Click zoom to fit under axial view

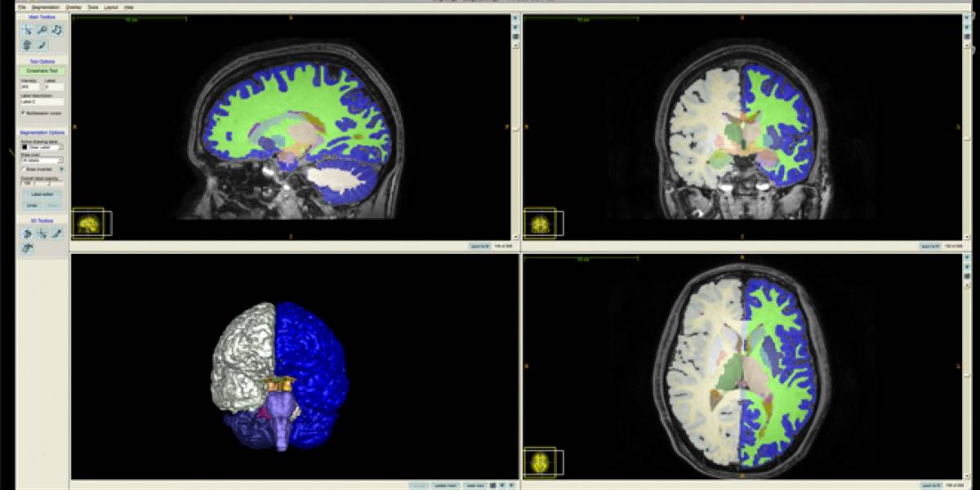coord(931,485)
